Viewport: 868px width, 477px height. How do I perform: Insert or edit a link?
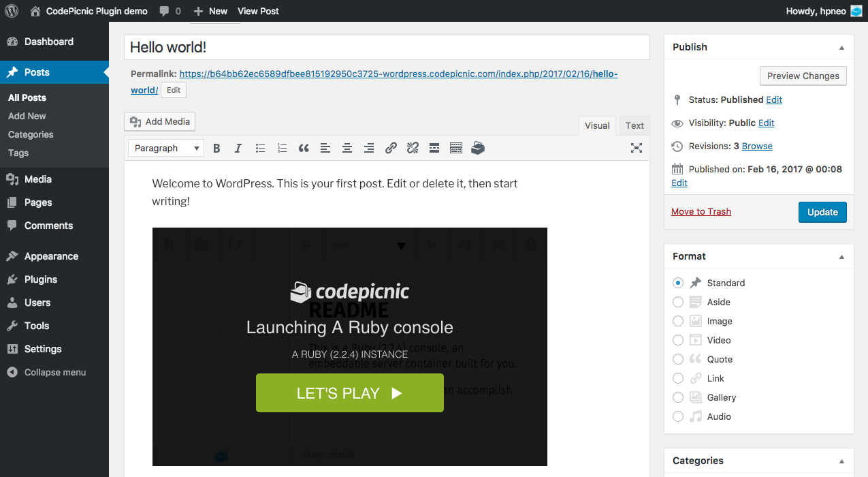(x=391, y=148)
